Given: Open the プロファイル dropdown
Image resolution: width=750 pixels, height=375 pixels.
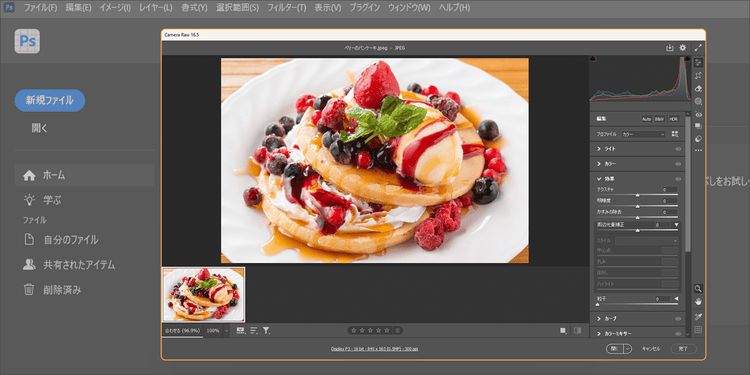Looking at the screenshot, I should [643, 134].
